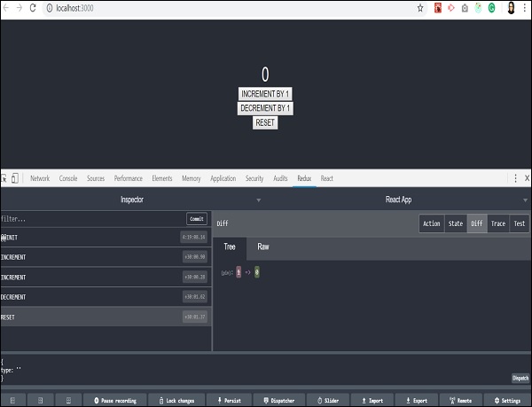The image size is (532, 407).
Task: Switch to the State view tab
Action: pyautogui.click(x=455, y=223)
